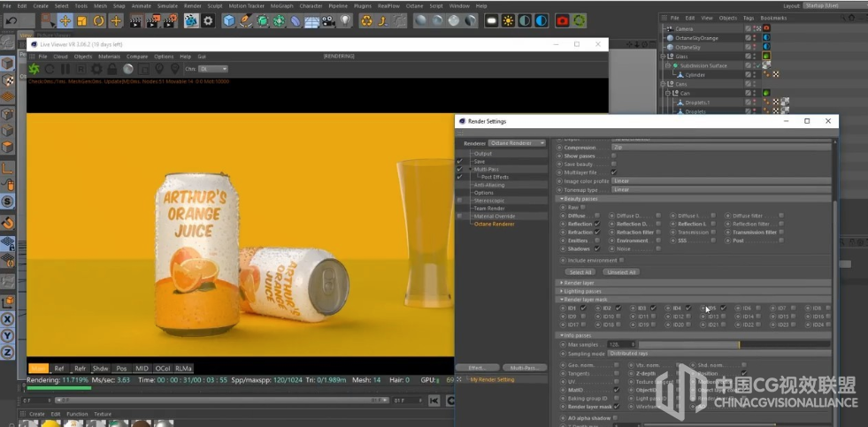Click the Effect... button
This screenshot has height=427, width=868.
pos(476,368)
